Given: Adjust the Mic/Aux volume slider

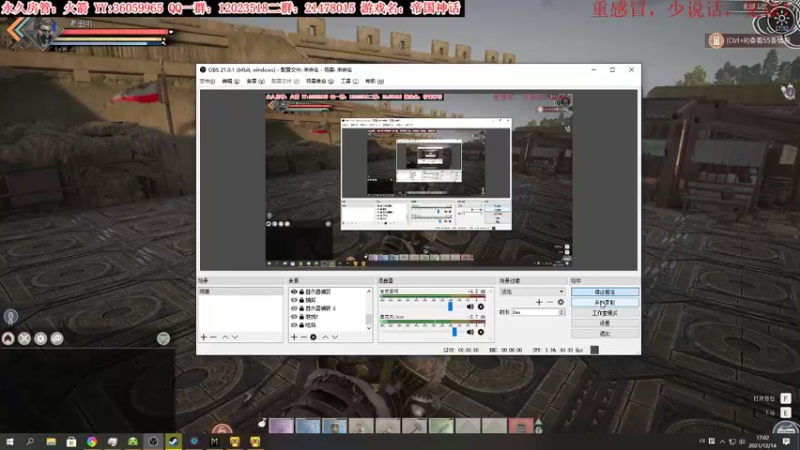Looking at the screenshot, I should coord(454,332).
